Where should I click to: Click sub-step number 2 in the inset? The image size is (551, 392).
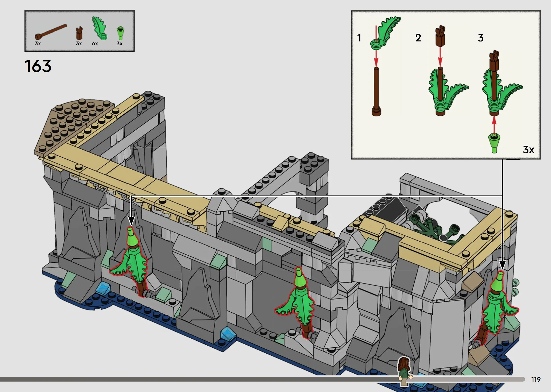(x=418, y=38)
